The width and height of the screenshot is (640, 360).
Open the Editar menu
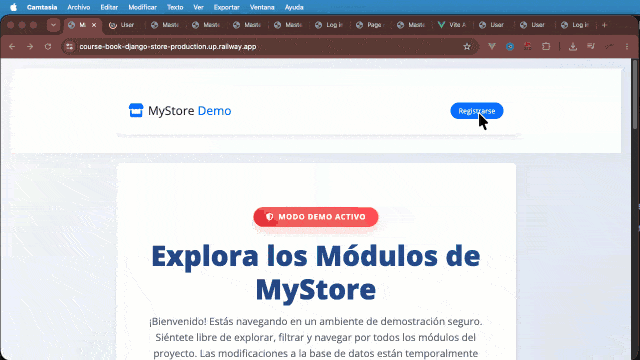coord(109,7)
